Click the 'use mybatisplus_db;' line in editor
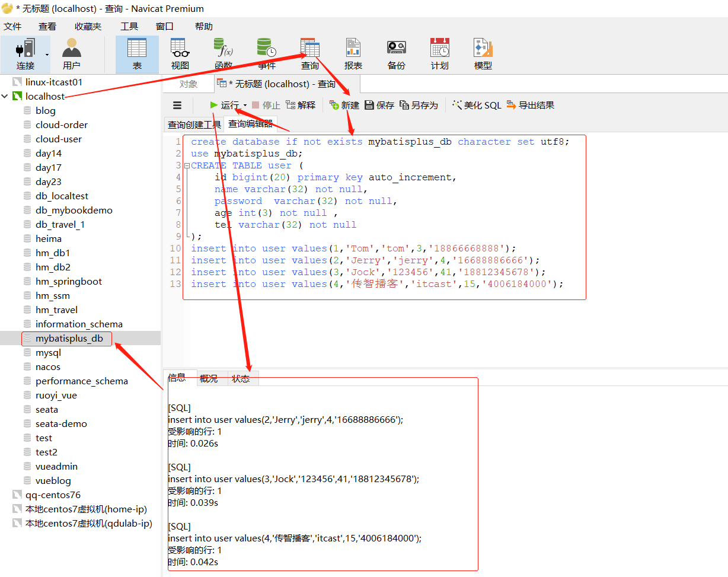Viewport: 728px width, 577px height. tap(247, 154)
